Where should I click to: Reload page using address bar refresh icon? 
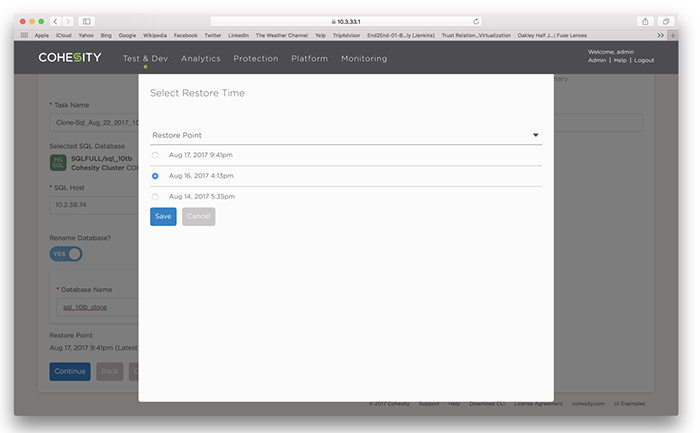(476, 21)
